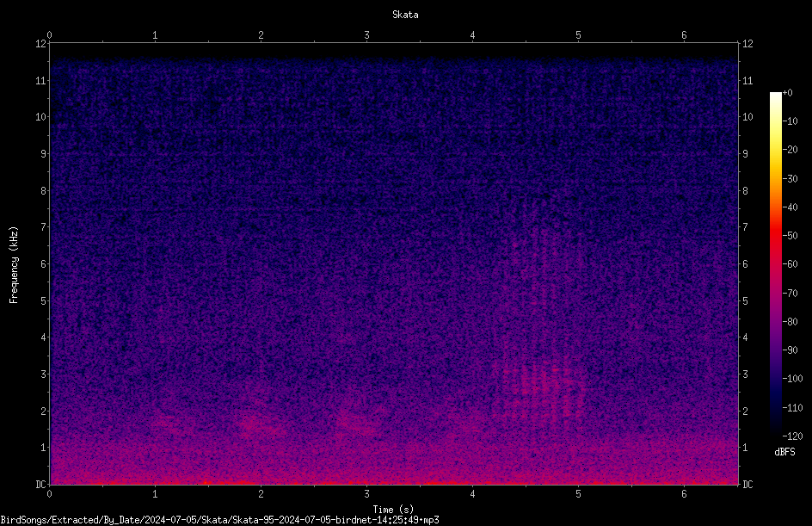The image size is (812, 526).
Task: Click the "-120" color scale label
Action: [x=792, y=436]
